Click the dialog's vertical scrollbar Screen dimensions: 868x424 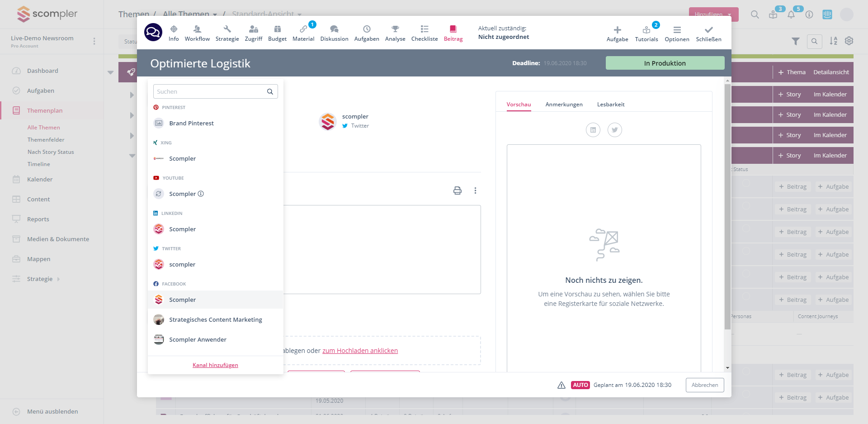(x=727, y=204)
